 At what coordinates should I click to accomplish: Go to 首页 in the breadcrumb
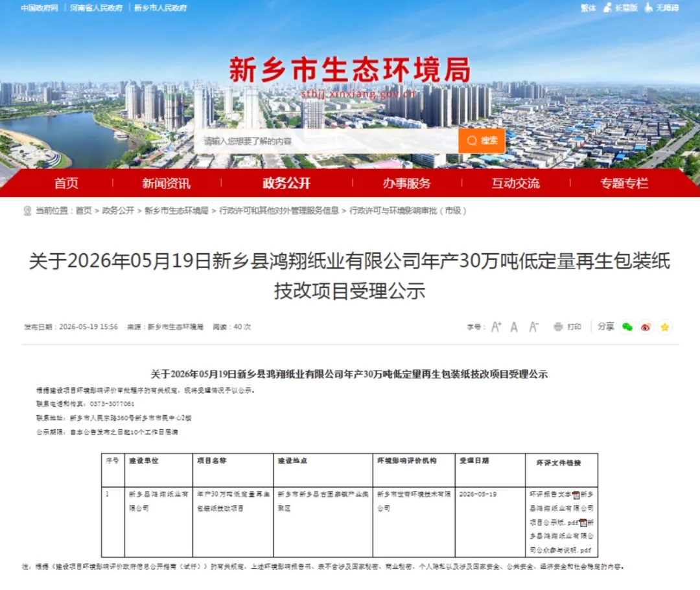click(84, 210)
